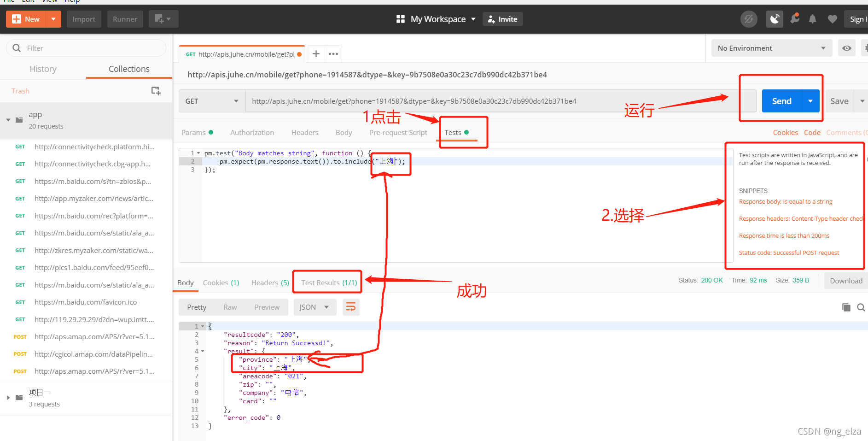Viewport: 868px width, 441px height.
Task: Insert Response time less than 200ms snippet
Action: (784, 235)
